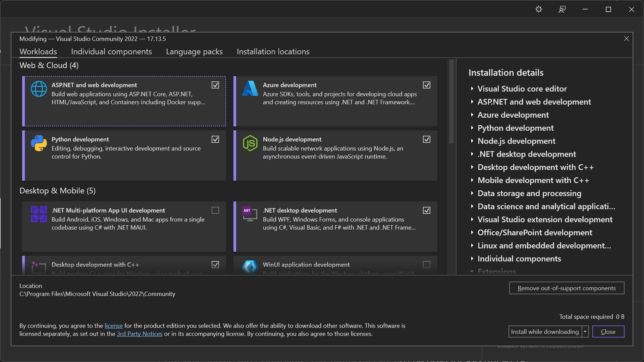Click the ASP.NET globe workload icon
644x362 pixels.
[x=39, y=89]
